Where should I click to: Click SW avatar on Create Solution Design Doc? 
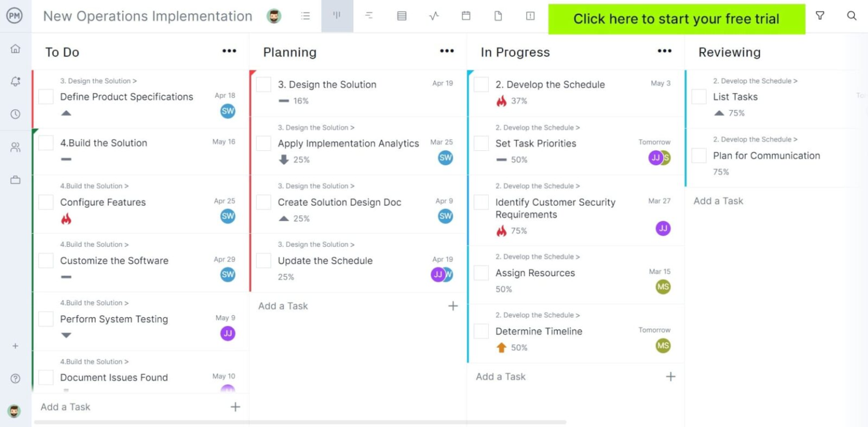click(x=445, y=216)
